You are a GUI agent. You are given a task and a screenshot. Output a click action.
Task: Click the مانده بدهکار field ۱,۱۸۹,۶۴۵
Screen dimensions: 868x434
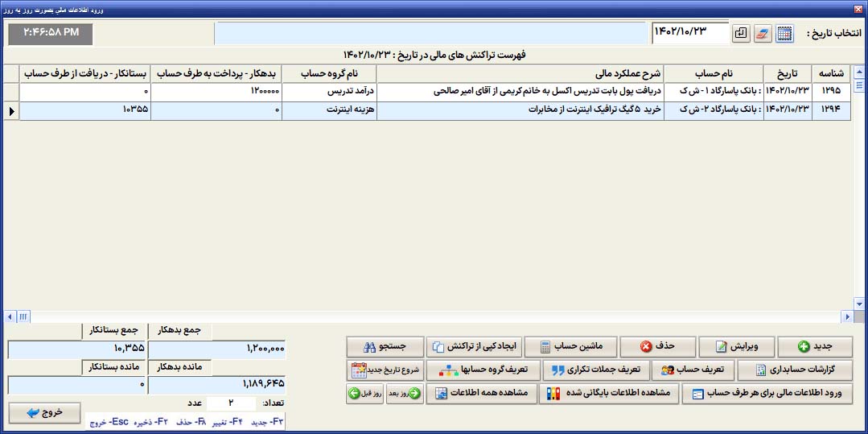tap(216, 385)
